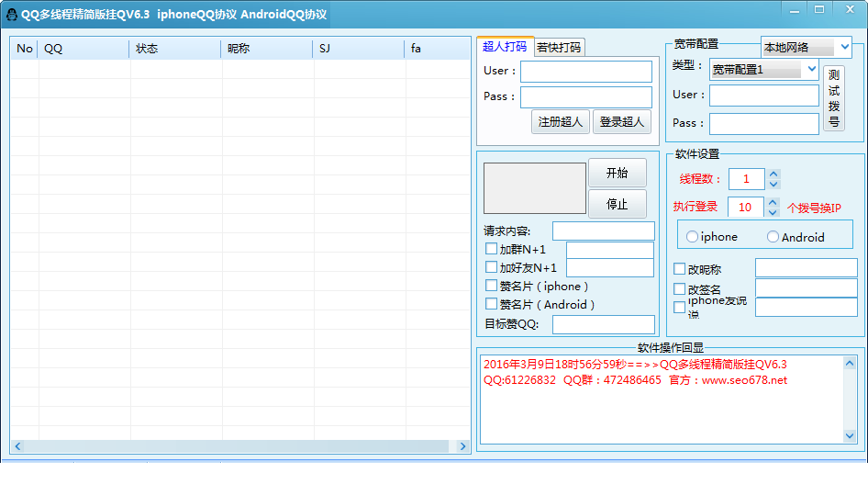Select the iphone radio button
This screenshot has height=484, width=868.
(692, 236)
